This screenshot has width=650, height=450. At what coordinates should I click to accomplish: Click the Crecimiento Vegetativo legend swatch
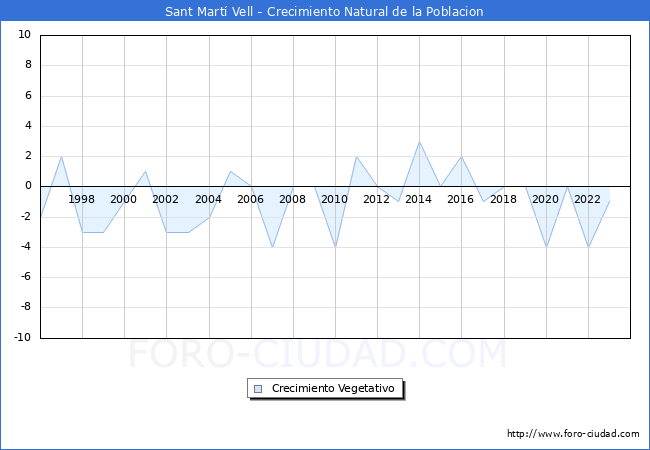pyautogui.click(x=258, y=389)
